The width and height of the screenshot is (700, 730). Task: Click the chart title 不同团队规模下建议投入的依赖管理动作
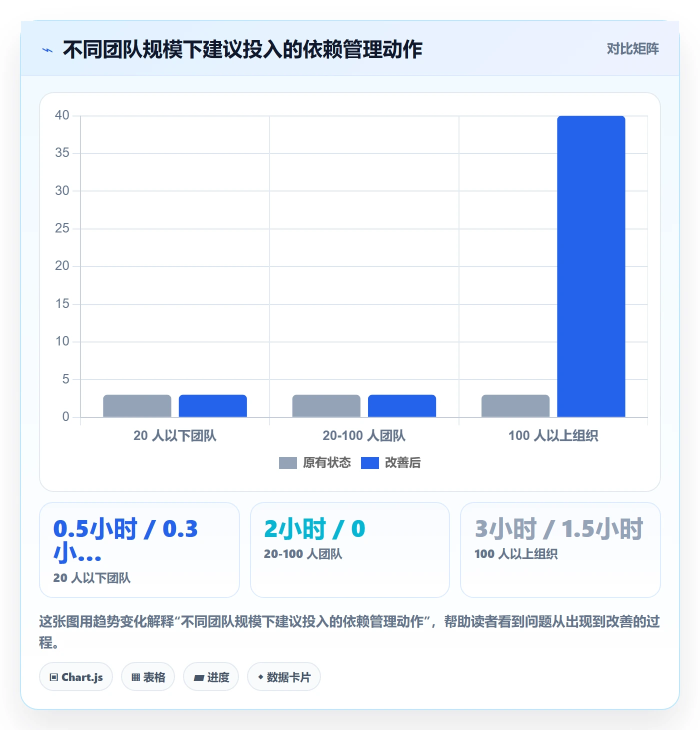[242, 49]
